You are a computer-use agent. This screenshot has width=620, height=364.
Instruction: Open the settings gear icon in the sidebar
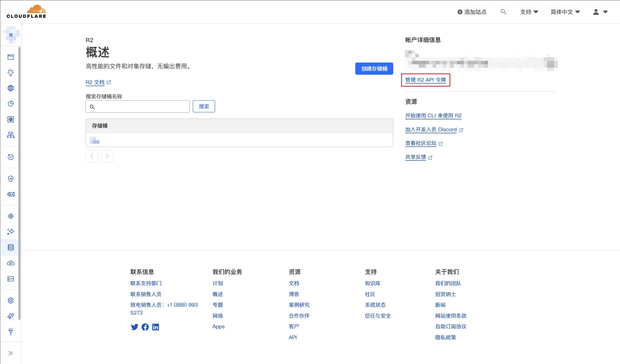[11, 300]
